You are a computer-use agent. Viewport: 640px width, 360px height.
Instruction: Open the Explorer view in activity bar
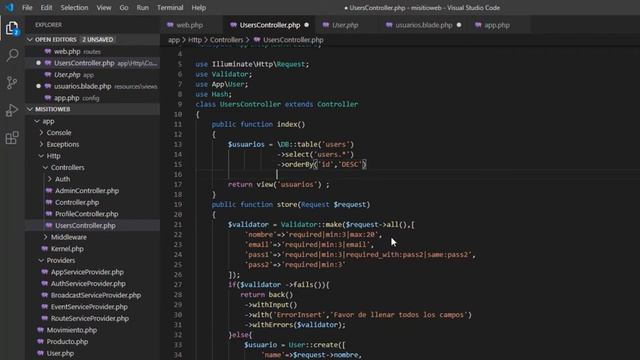point(12,28)
